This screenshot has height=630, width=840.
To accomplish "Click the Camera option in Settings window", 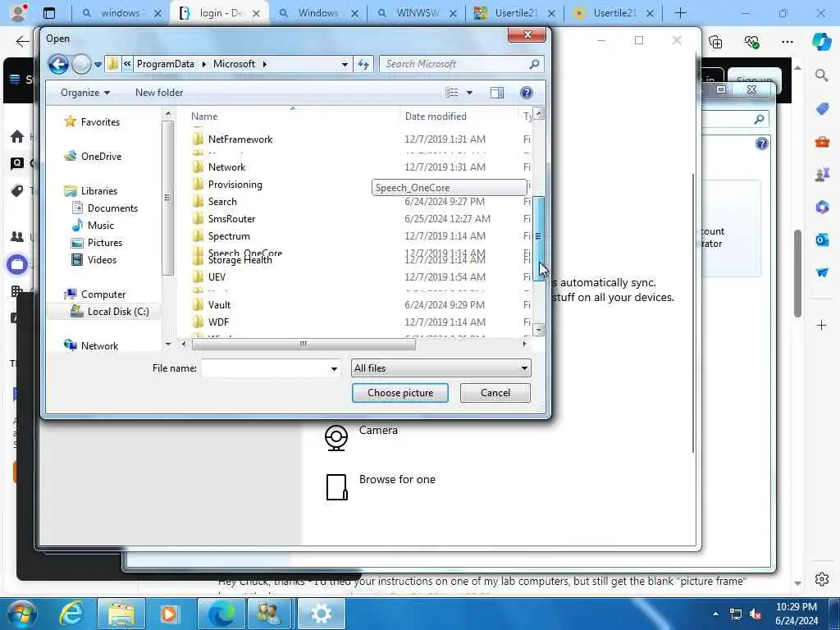I will (x=361, y=436).
